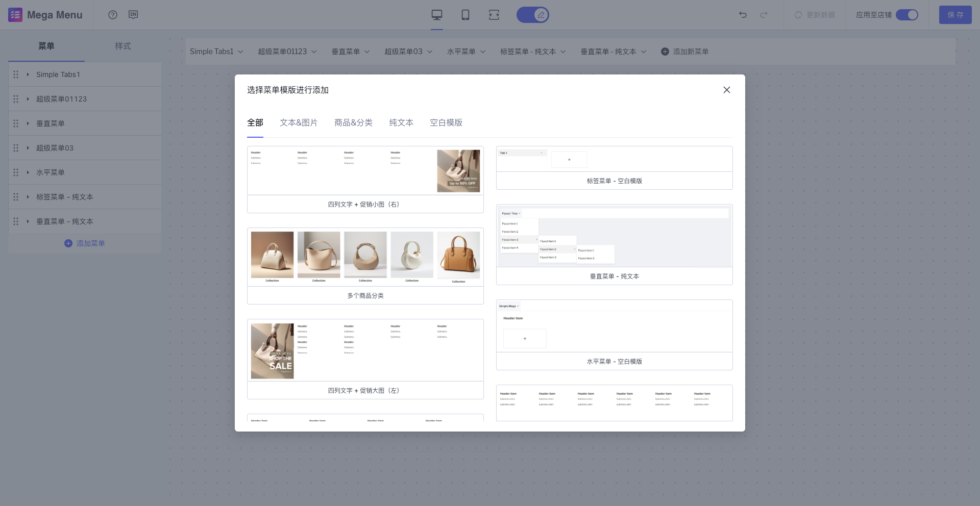Open 垂直菜单 - 纯文本 dropdown in preview bar
The image size is (980, 506).
(614, 52)
